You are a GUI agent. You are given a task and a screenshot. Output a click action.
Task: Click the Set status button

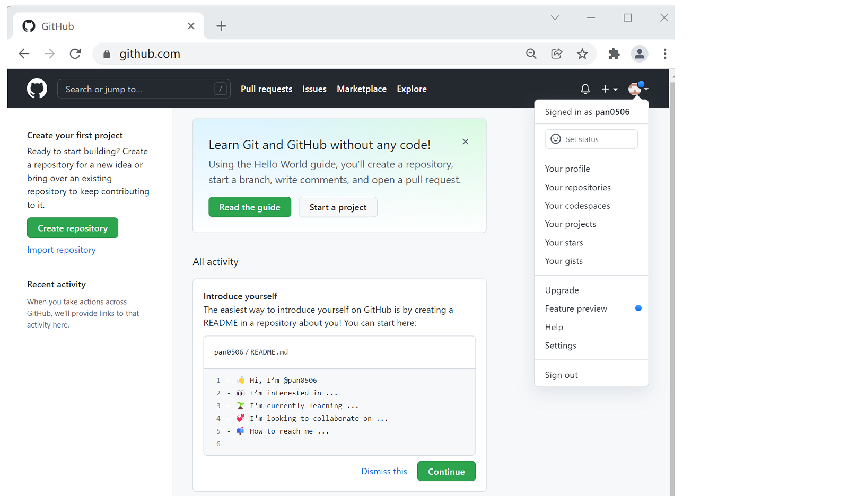[591, 139]
